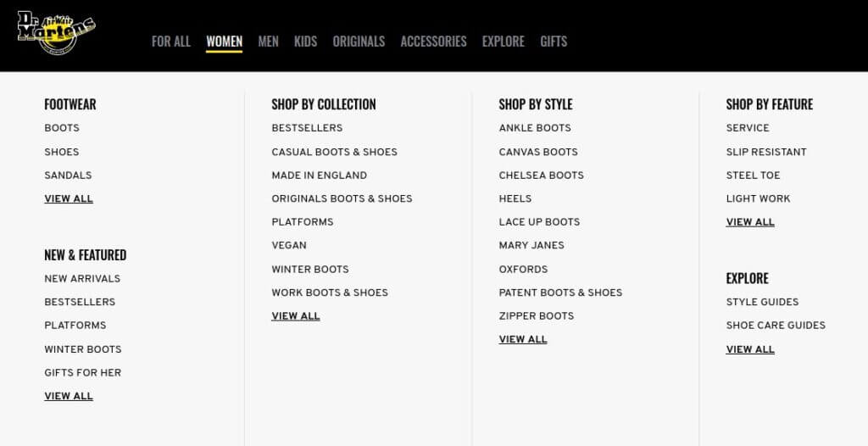
Task: Select Sandals under Footwear
Action: click(x=68, y=175)
